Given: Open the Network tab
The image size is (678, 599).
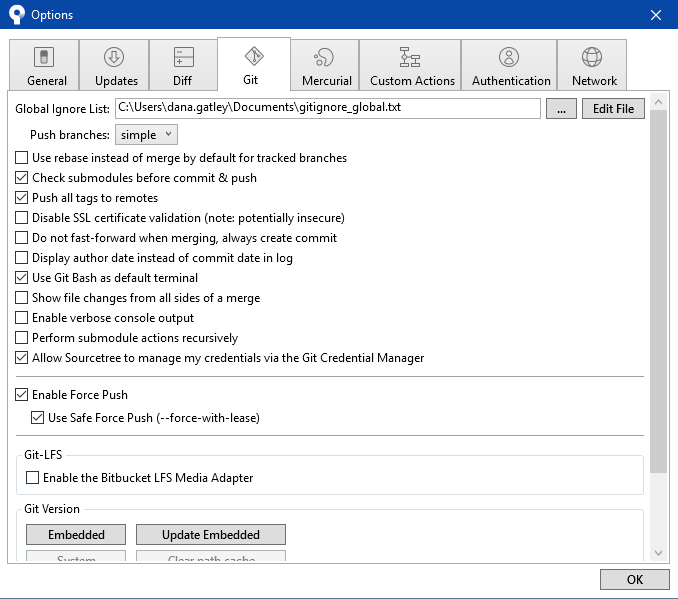Looking at the screenshot, I should (592, 65).
